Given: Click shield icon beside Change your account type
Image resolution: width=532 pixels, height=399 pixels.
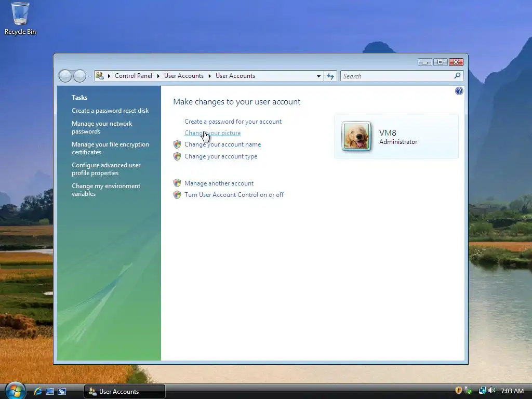Looking at the screenshot, I should click(x=177, y=156).
